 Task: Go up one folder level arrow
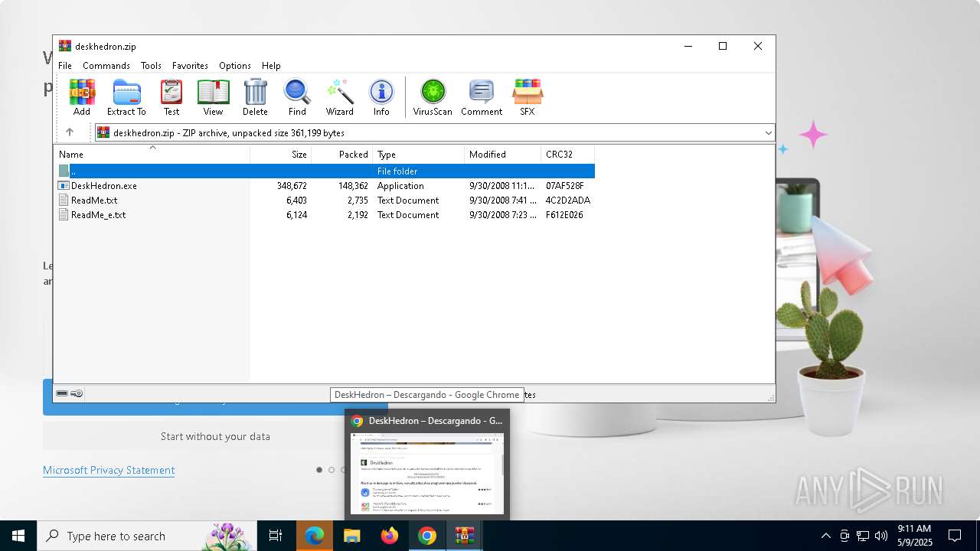point(70,132)
